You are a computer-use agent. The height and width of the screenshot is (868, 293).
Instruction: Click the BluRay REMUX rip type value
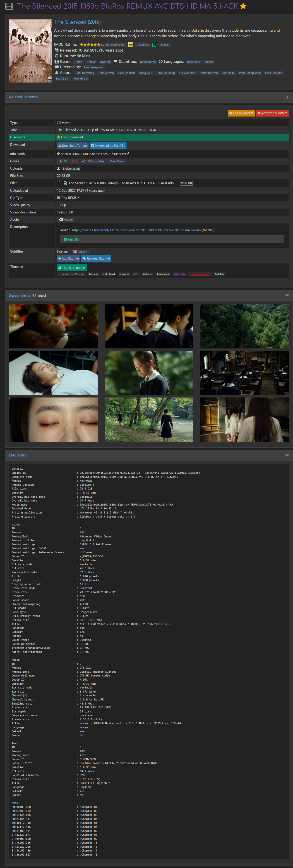(x=68, y=198)
